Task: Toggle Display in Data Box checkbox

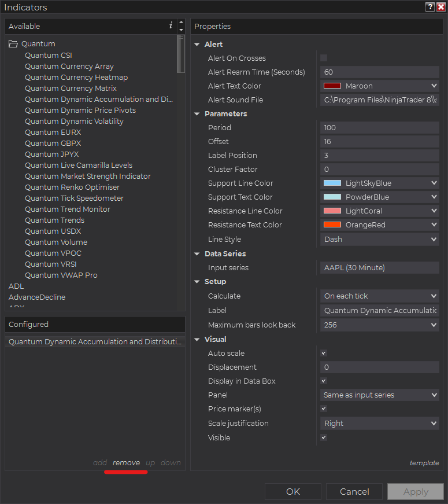Action: coord(324,381)
